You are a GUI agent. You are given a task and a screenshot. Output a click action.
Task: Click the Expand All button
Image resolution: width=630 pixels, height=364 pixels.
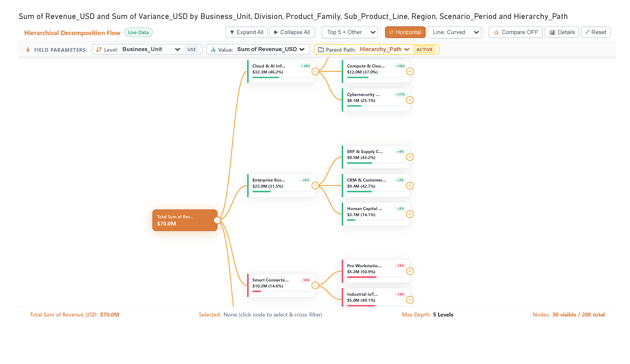click(246, 32)
